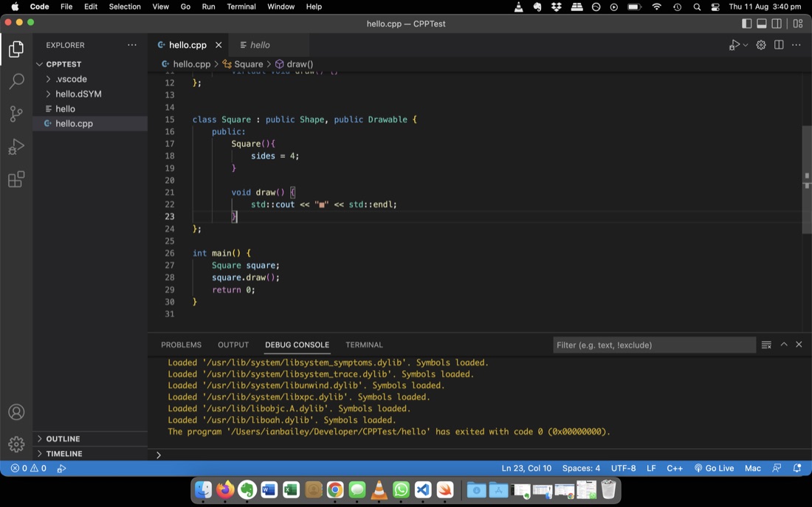Switch to the TERMINAL tab

click(x=364, y=345)
